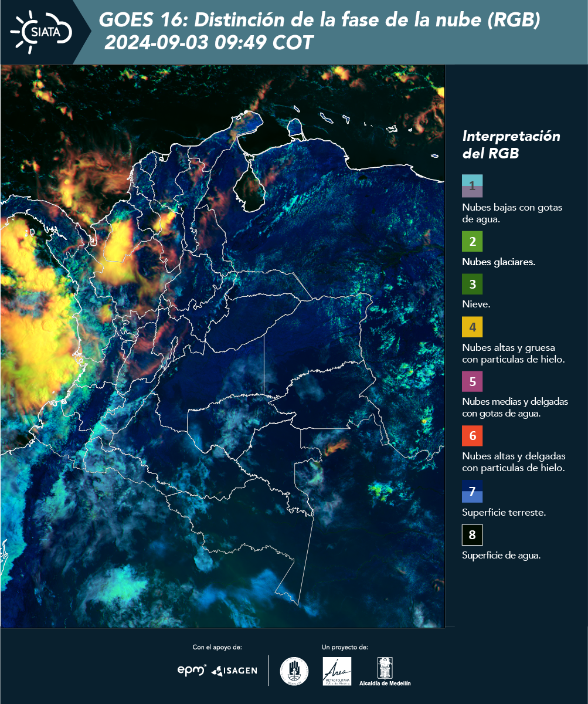Click the text 'Nubes glaciares.'
The height and width of the screenshot is (704, 588).
click(498, 262)
